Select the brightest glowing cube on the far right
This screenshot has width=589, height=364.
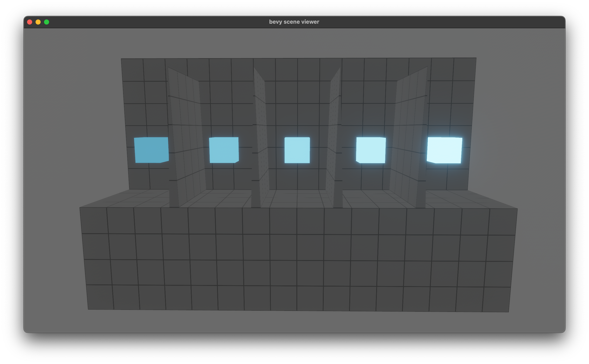point(445,150)
